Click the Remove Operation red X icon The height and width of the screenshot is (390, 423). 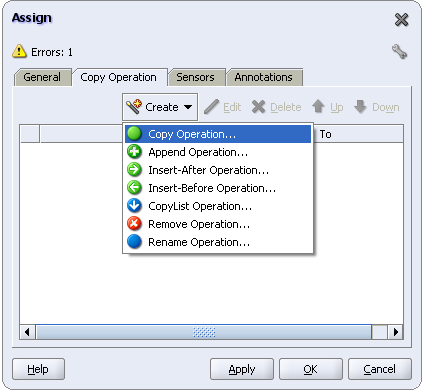tap(134, 224)
